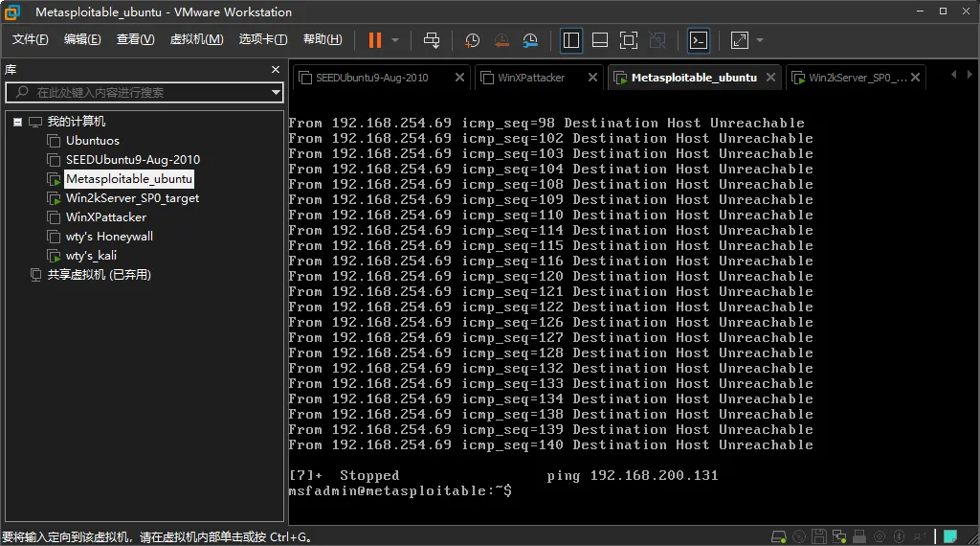Open the 帮助(H) menu
980x546 pixels.
[323, 39]
